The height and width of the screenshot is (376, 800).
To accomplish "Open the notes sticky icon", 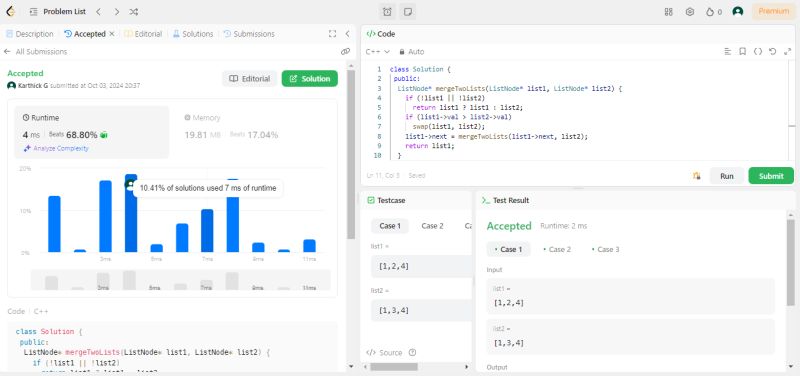I will coord(408,12).
